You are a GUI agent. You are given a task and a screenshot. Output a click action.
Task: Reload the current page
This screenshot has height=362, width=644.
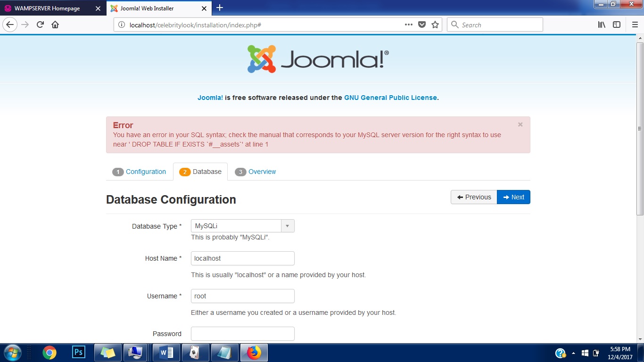click(40, 25)
